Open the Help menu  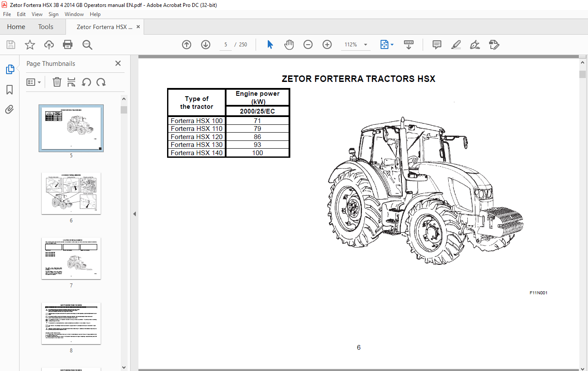point(95,14)
